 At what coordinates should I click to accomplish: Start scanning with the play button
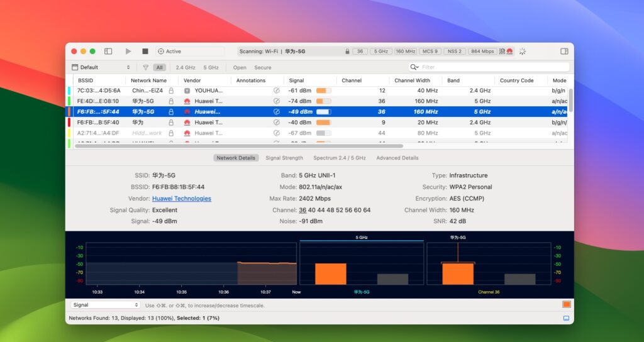coord(128,52)
